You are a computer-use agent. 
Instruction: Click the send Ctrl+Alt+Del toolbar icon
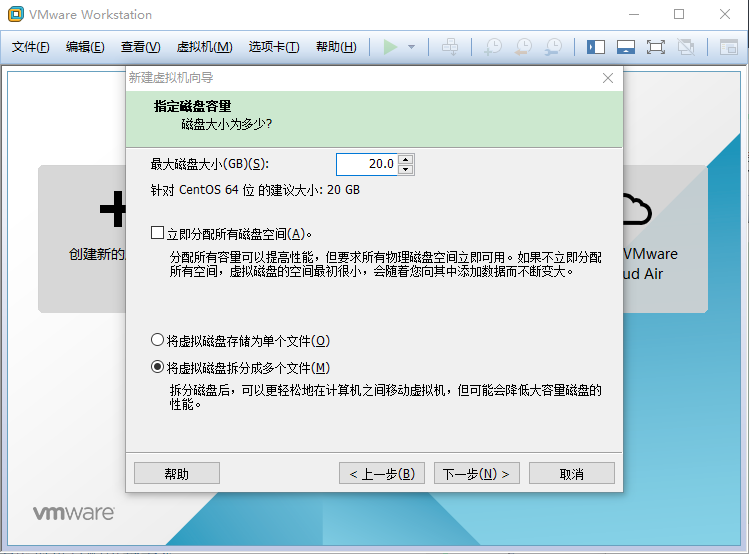450,47
